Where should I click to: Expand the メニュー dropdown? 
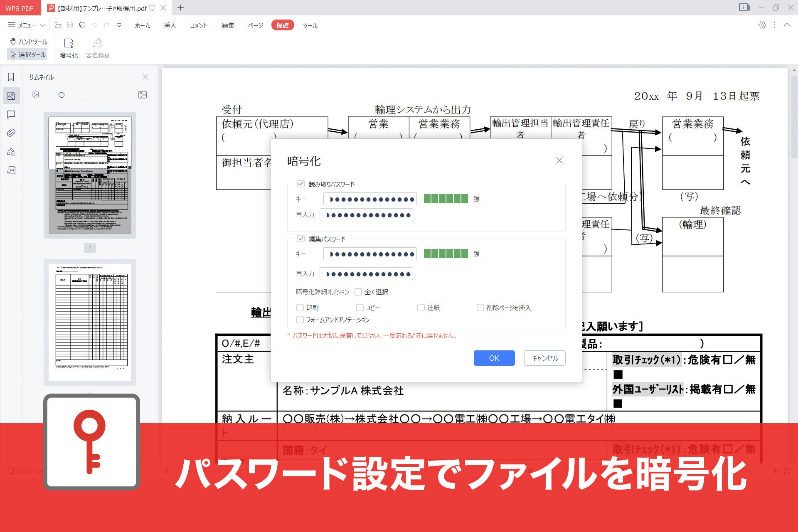point(27,25)
